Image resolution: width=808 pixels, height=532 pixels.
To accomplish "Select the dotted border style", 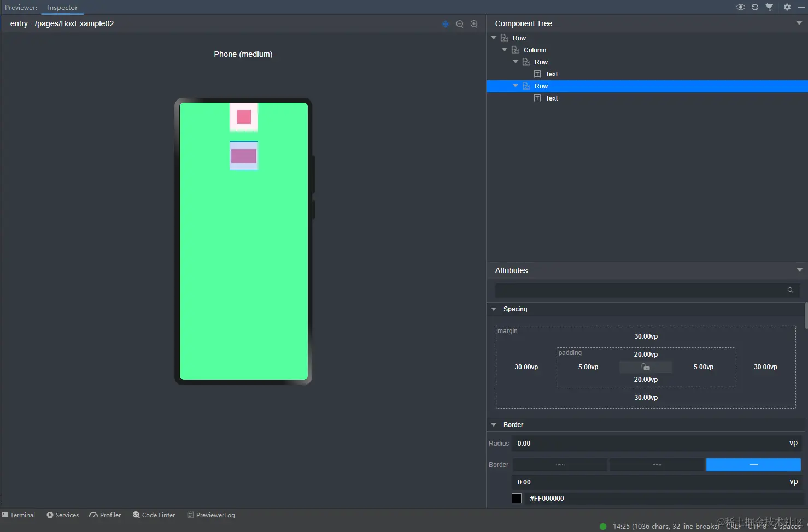I will click(x=560, y=465).
